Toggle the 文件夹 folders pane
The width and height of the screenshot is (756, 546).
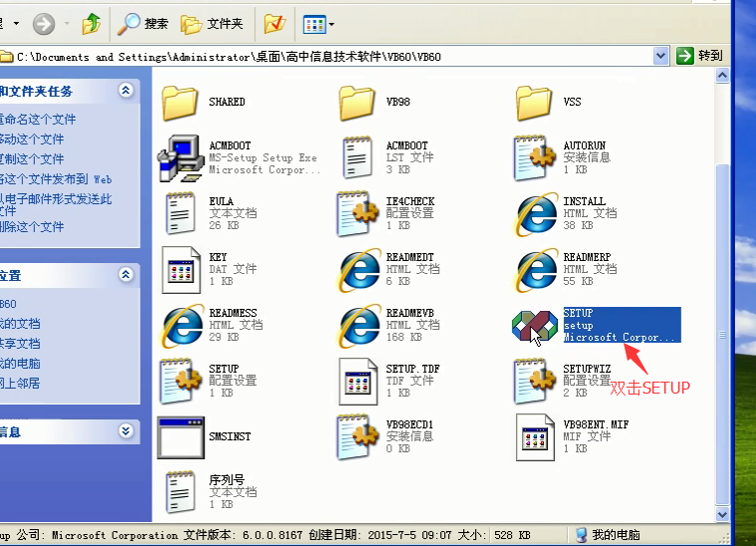(x=212, y=24)
